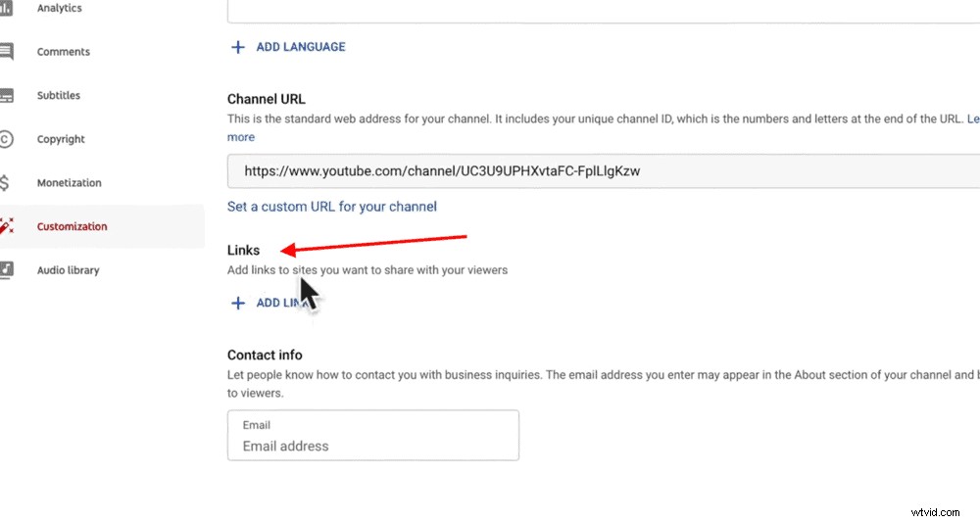Open the Copyright menu label
980x522 pixels.
pos(61,139)
